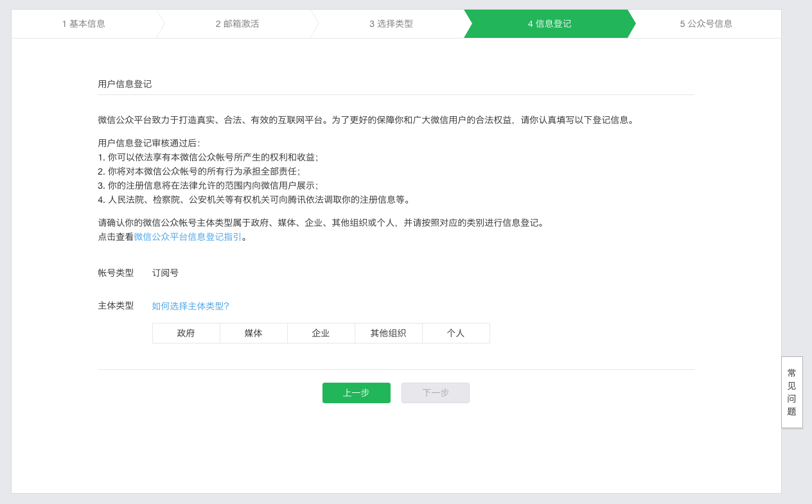Select the 媒体 subject type
The image size is (812, 504).
pyautogui.click(x=253, y=333)
